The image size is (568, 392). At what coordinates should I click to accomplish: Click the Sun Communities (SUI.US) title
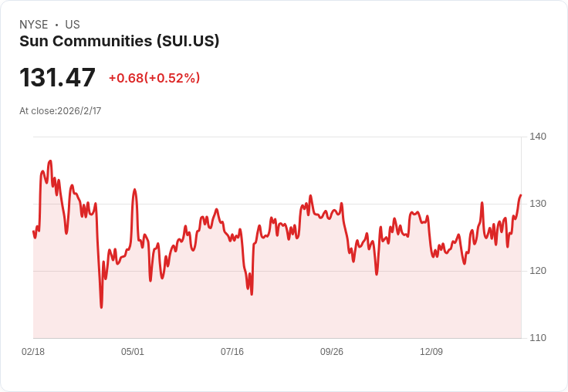tap(120, 42)
